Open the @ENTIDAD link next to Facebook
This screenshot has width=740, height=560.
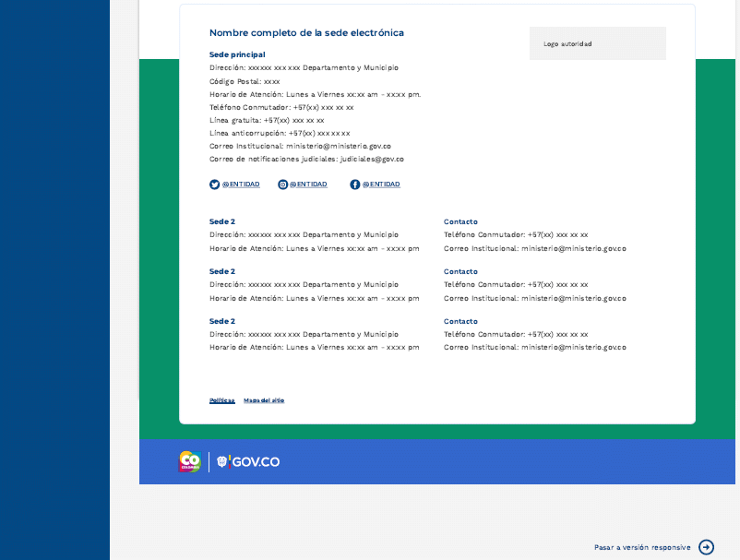[x=381, y=185]
